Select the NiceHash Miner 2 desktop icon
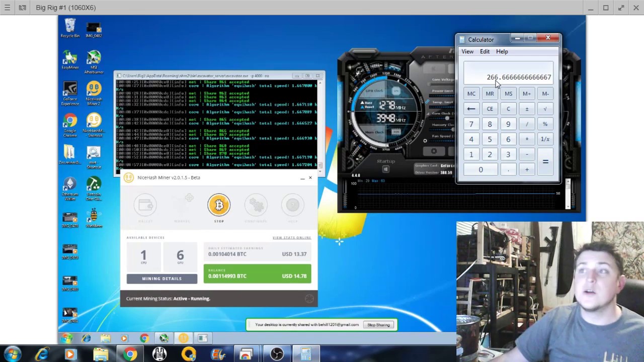Image resolution: width=644 pixels, height=362 pixels. coord(94,94)
